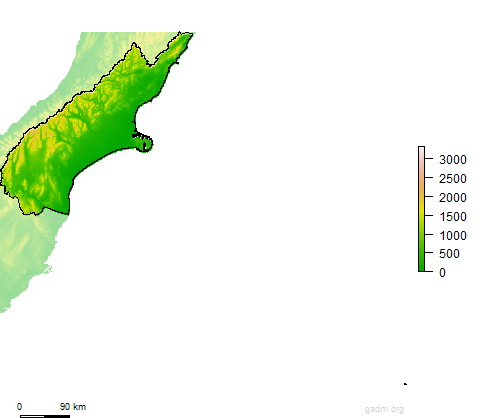Viewport: 480px width, 418px height.
Task: Click the 2500 elevation legend label
Action: click(x=453, y=179)
